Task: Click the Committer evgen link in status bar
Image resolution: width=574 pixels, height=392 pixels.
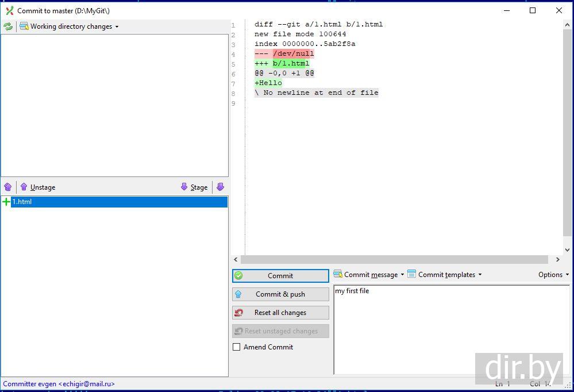Action: [59, 384]
